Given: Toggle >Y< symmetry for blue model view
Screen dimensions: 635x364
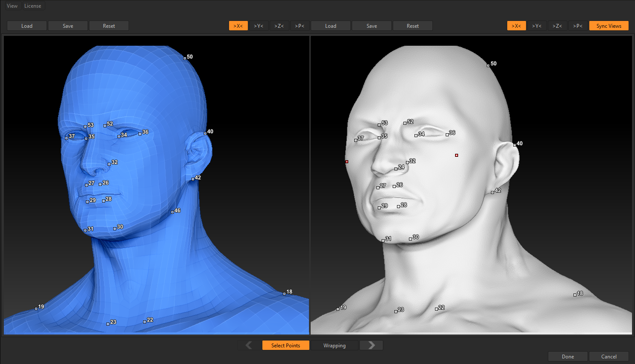Looking at the screenshot, I should (259, 26).
